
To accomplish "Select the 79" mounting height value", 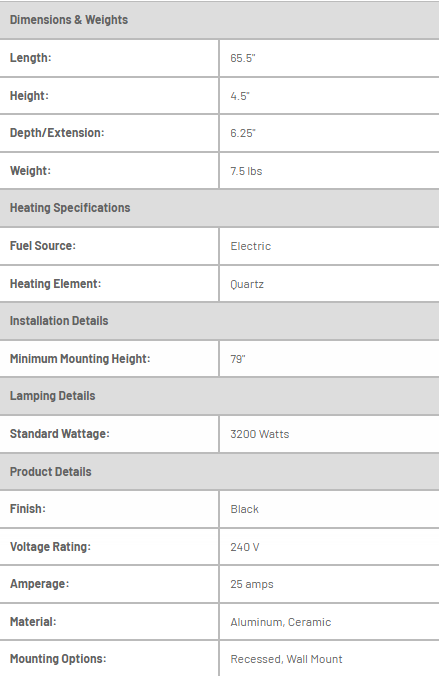I will [238, 359].
